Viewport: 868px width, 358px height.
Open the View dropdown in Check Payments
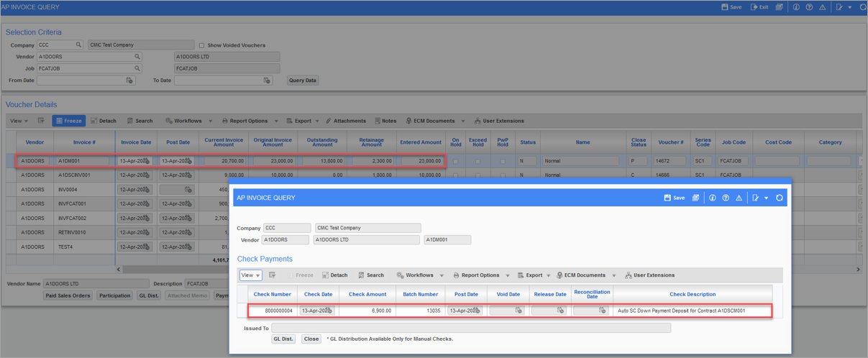250,275
